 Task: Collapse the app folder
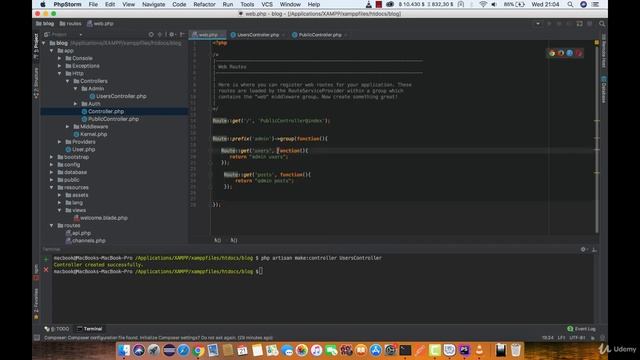tap(52, 51)
